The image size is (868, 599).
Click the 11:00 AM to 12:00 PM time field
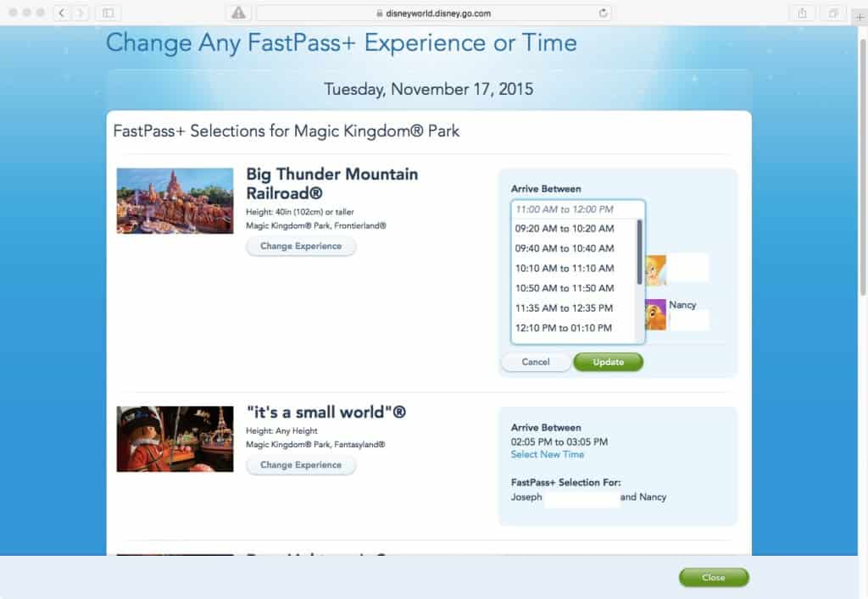[578, 209]
